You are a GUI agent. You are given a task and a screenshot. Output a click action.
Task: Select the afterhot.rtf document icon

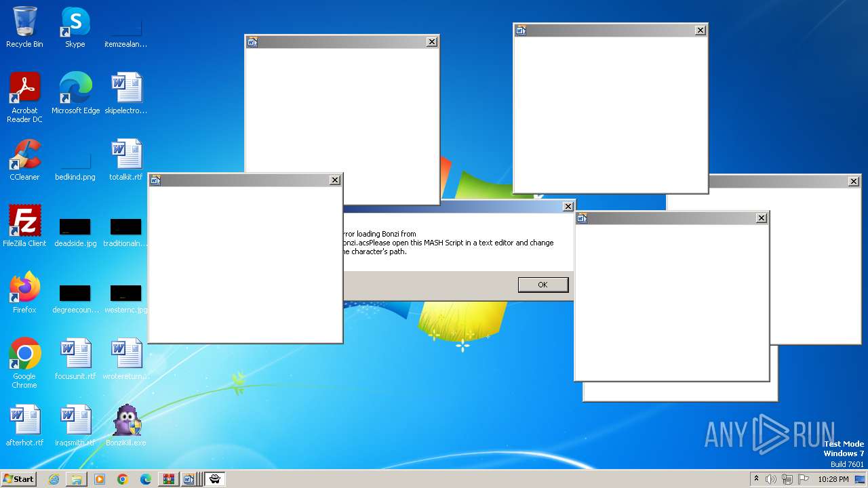(24, 426)
